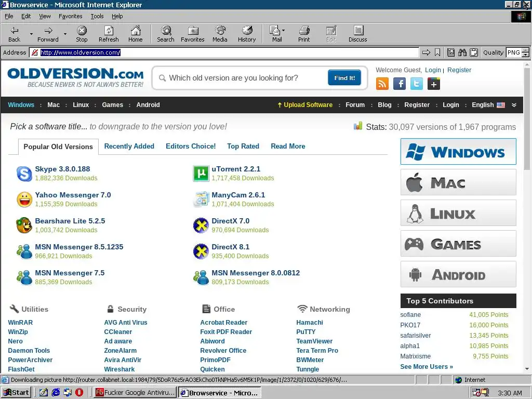Click the uTorrent logo icon

click(201, 174)
